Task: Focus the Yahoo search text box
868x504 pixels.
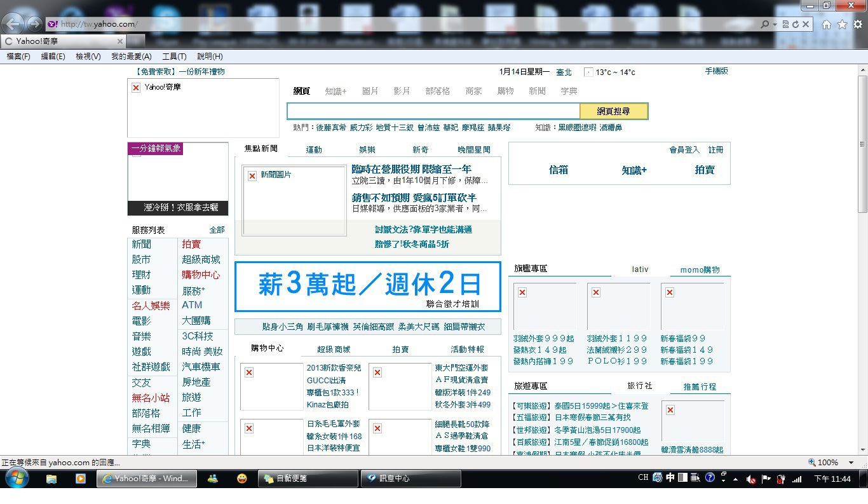Action: tap(433, 111)
